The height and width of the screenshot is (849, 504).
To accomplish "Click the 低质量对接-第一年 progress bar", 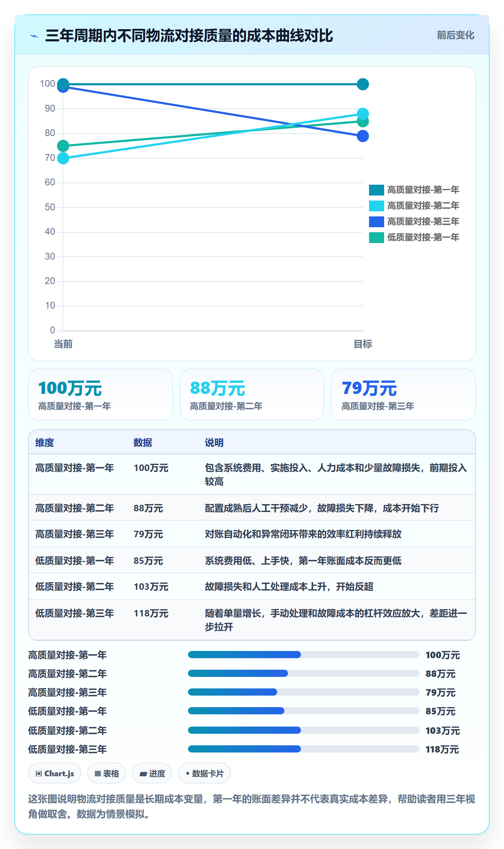I will [x=304, y=711].
